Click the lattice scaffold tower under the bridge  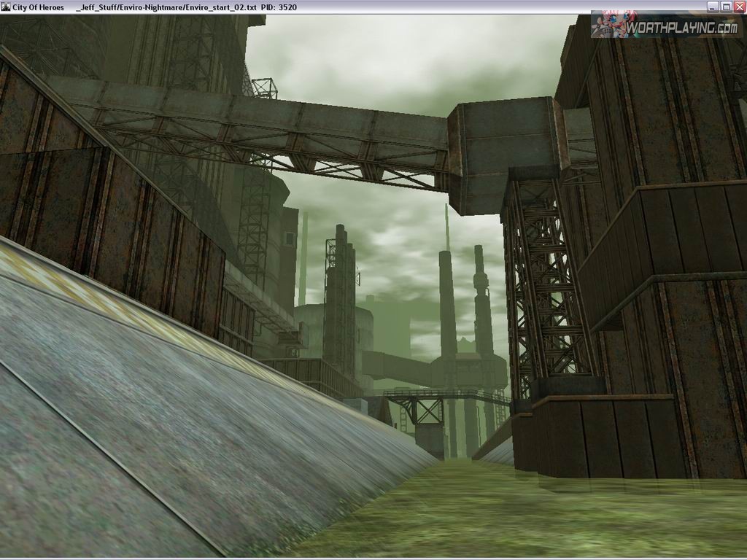coord(543,292)
